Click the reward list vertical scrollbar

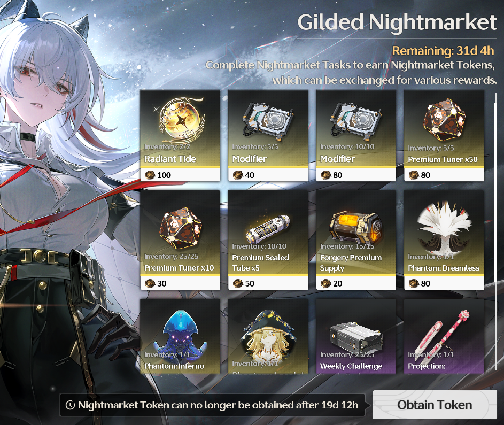click(x=495, y=231)
